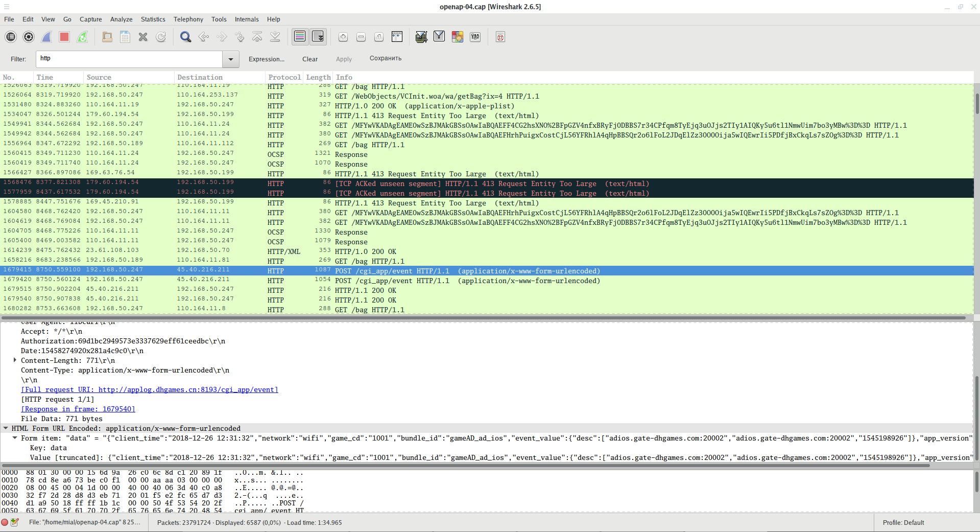
Task: Jump to the last packet
Action: (x=275, y=37)
